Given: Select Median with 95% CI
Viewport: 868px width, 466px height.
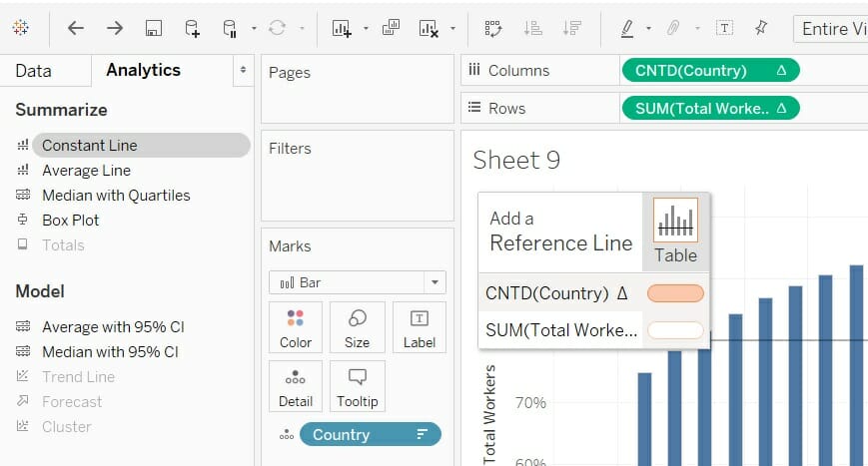Looking at the screenshot, I should pos(110,351).
